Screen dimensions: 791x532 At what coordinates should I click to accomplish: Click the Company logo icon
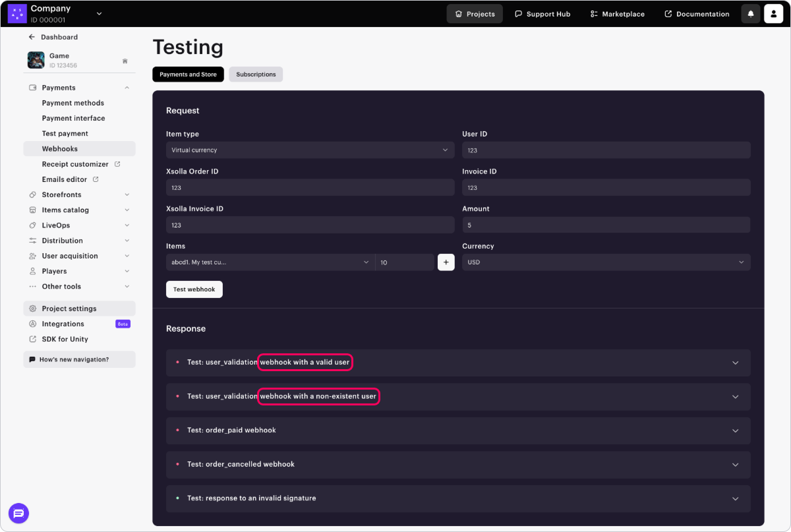coord(17,13)
